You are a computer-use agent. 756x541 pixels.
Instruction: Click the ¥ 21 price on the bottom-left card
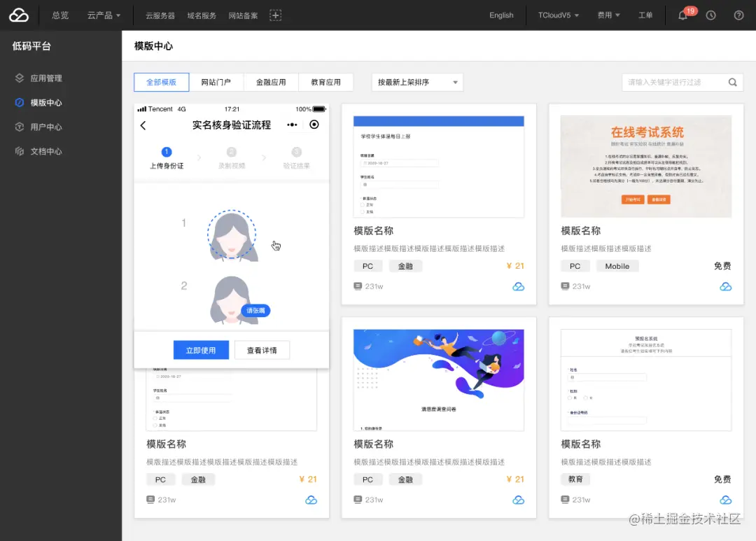308,479
